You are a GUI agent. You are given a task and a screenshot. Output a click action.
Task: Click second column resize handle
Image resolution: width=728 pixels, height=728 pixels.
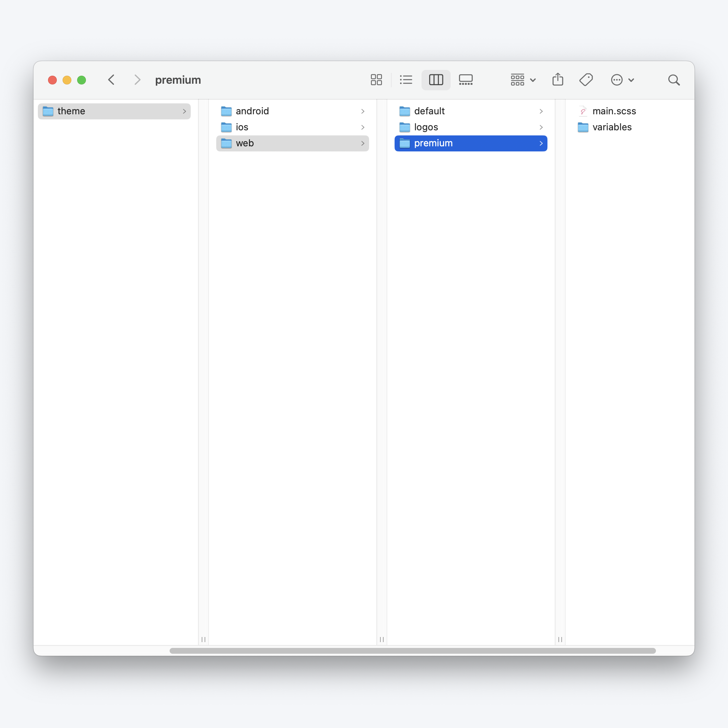click(382, 639)
